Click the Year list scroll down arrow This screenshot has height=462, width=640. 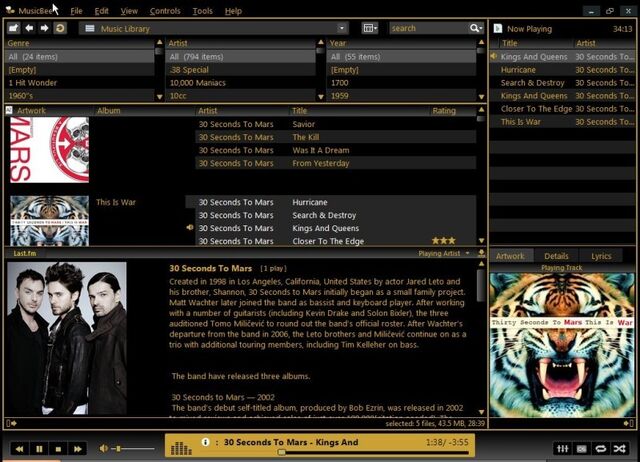click(481, 97)
